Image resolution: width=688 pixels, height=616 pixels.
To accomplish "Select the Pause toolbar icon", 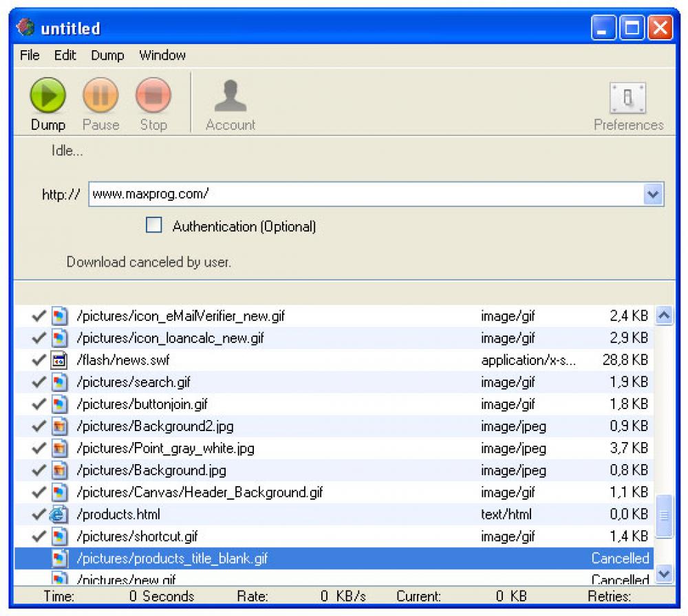I will [x=100, y=96].
